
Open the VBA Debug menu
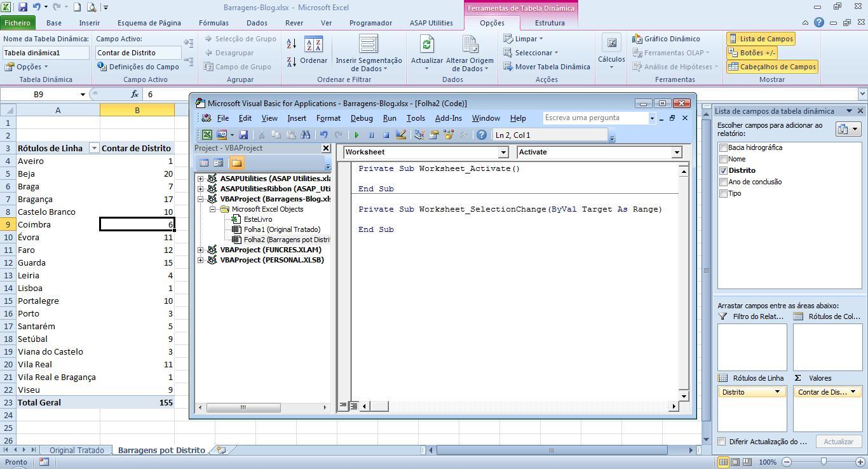point(362,118)
